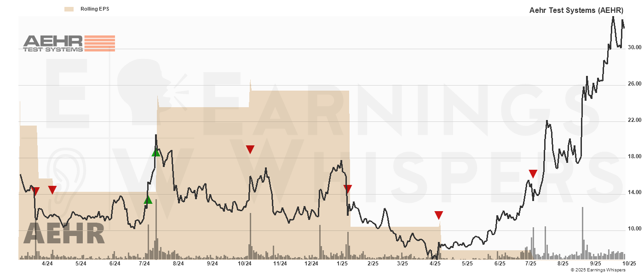Viewport: 644px width, 276px height.
Task: Click the tall volume bar near 10/24
Action: 251,236
